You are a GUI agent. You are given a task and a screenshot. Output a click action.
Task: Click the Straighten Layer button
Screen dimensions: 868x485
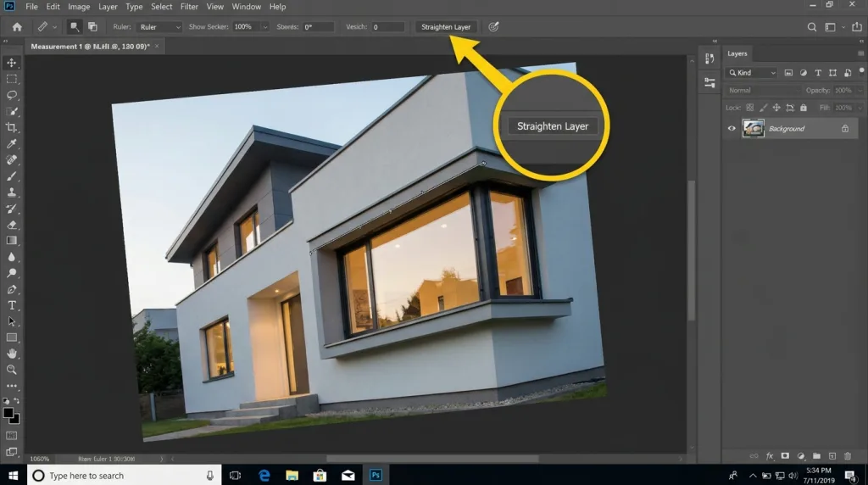[x=446, y=26]
